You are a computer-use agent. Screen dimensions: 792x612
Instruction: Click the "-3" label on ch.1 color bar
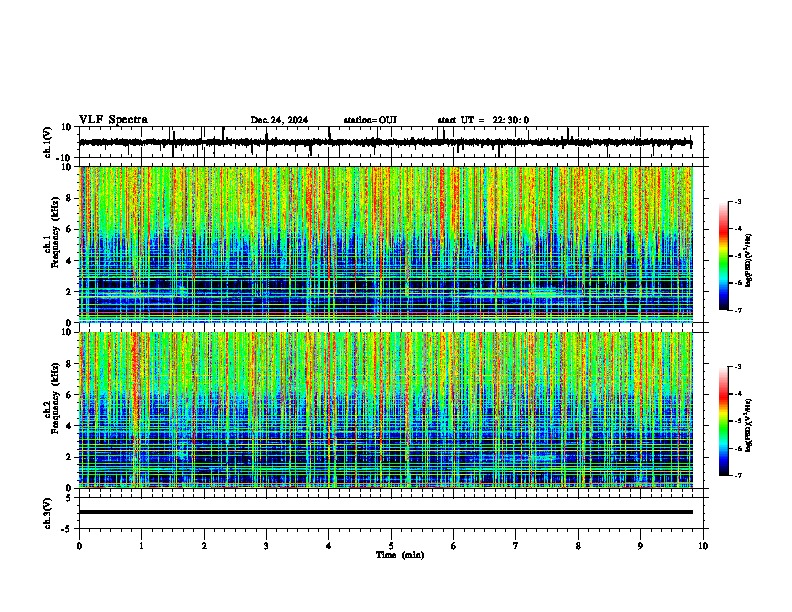pyautogui.click(x=737, y=201)
